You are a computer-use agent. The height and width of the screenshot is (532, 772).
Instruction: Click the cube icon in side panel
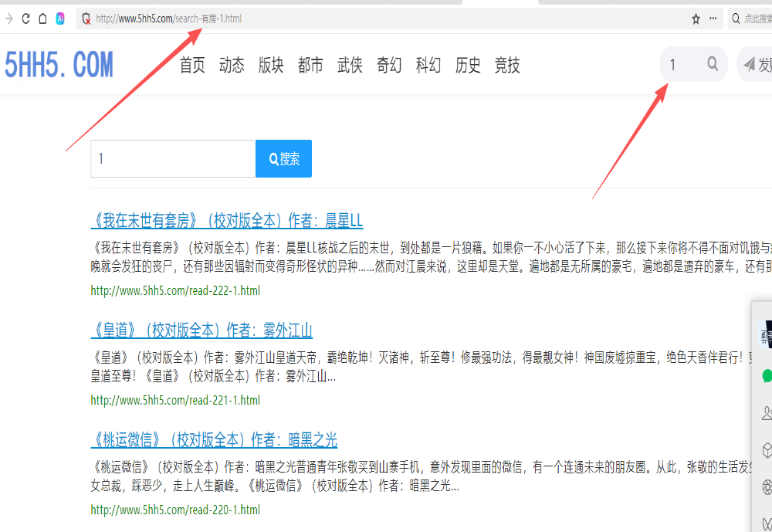tap(767, 449)
